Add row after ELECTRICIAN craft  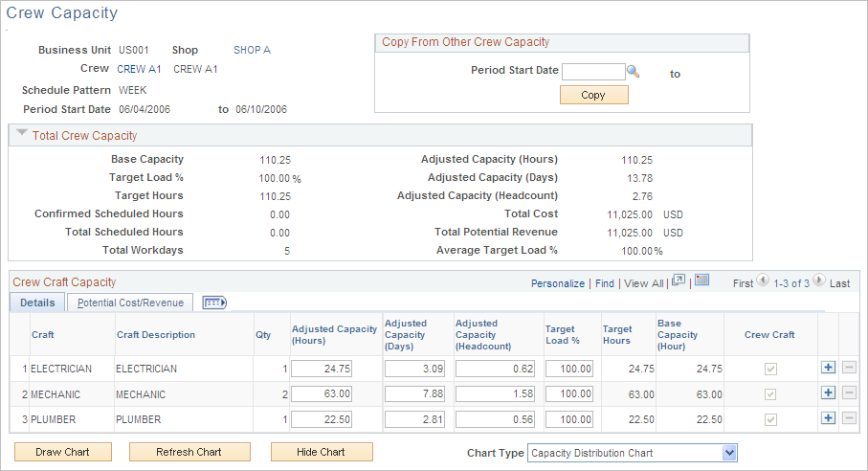[828, 368]
